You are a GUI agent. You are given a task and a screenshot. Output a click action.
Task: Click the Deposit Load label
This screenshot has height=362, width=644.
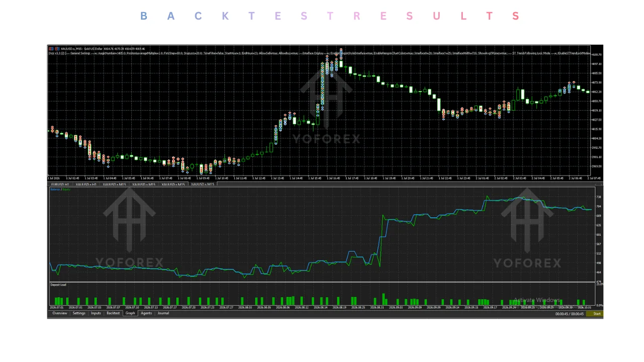[58, 285]
